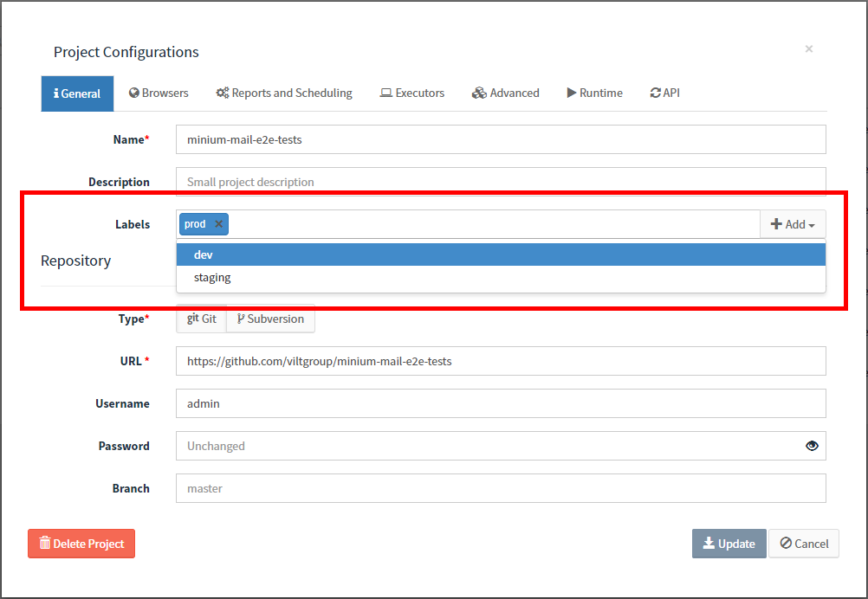Viewport: 868px width, 599px height.
Task: Open the API tab
Action: tap(664, 93)
